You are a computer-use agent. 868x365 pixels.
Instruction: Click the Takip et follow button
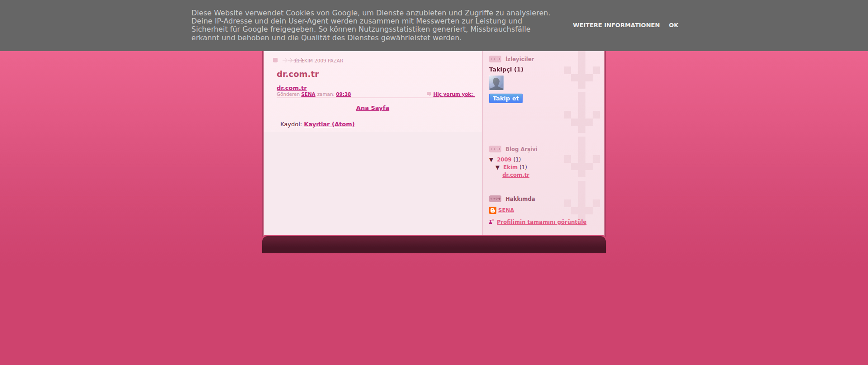(506, 99)
